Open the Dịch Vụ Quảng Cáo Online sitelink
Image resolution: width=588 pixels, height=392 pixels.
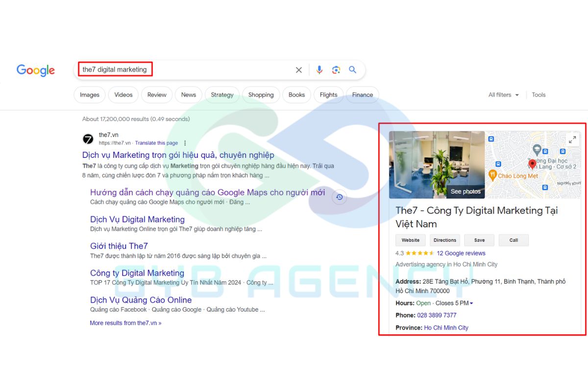[141, 300]
